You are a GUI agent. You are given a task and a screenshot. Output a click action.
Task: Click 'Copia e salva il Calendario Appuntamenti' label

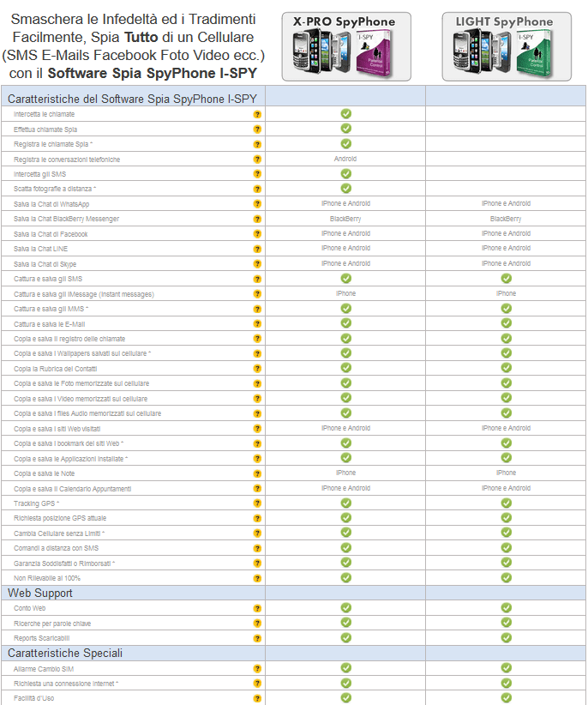point(72,489)
